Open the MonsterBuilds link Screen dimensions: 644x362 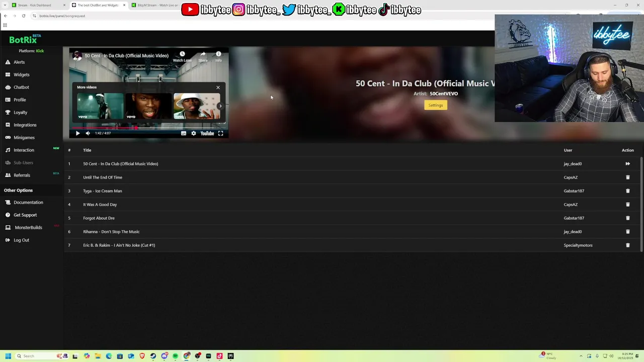[28, 227]
